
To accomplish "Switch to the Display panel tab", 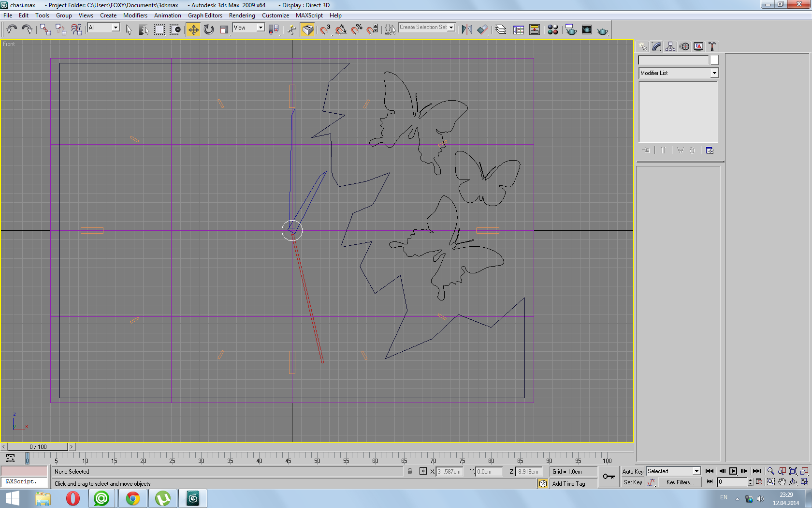I will tap(698, 46).
